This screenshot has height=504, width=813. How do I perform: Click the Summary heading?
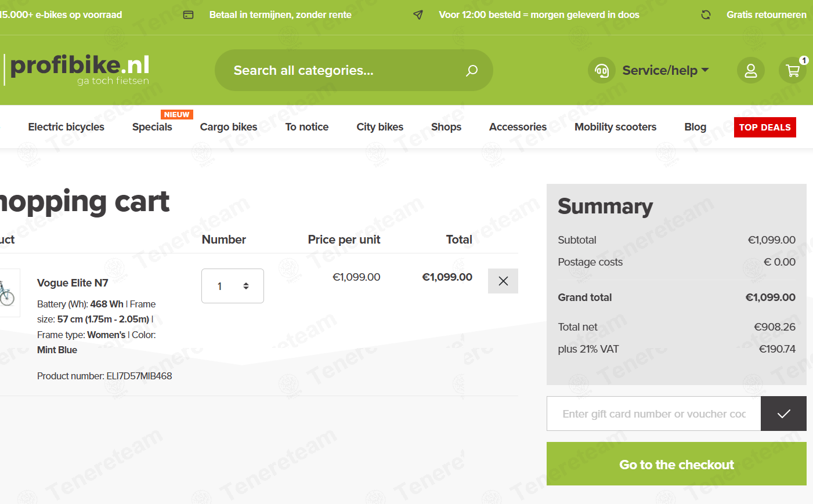605,206
